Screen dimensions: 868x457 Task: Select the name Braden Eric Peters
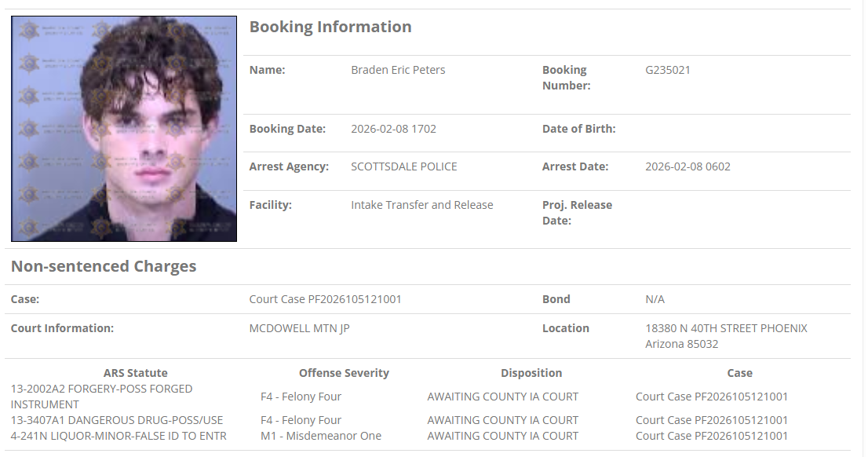point(398,70)
